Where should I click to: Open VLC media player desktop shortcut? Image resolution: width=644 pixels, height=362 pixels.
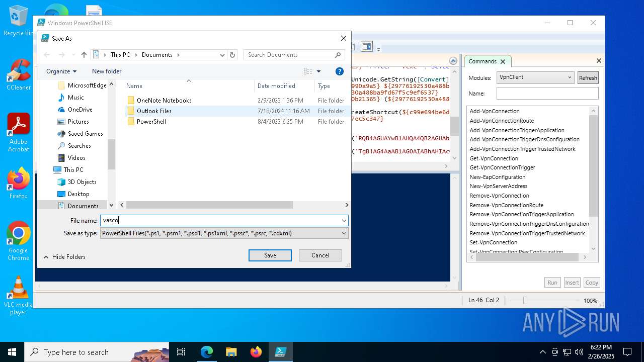pyautogui.click(x=18, y=295)
